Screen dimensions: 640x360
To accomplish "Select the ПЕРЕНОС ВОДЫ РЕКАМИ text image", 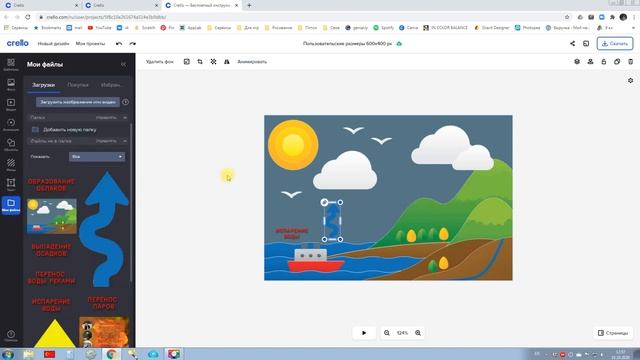I will (x=51, y=278).
